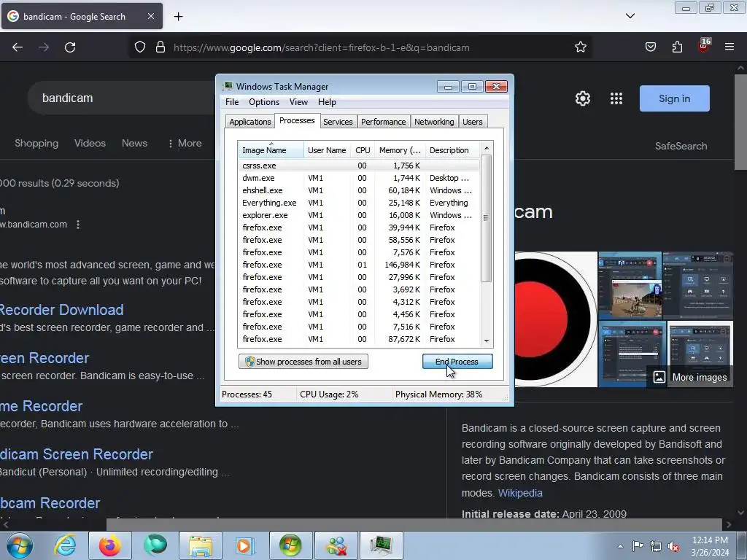Select firefox.exe using 146,984 K memory
This screenshot has height=560, width=747.
pyautogui.click(x=359, y=265)
